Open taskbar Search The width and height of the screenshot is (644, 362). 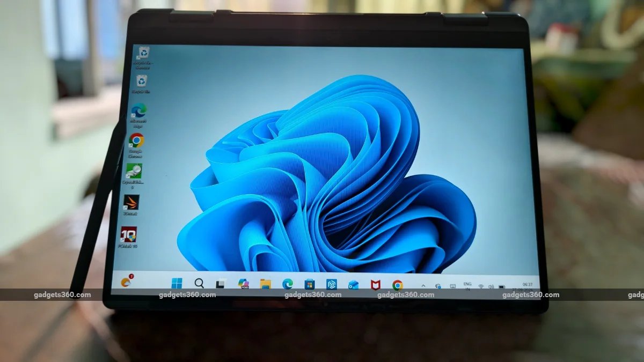(x=199, y=283)
